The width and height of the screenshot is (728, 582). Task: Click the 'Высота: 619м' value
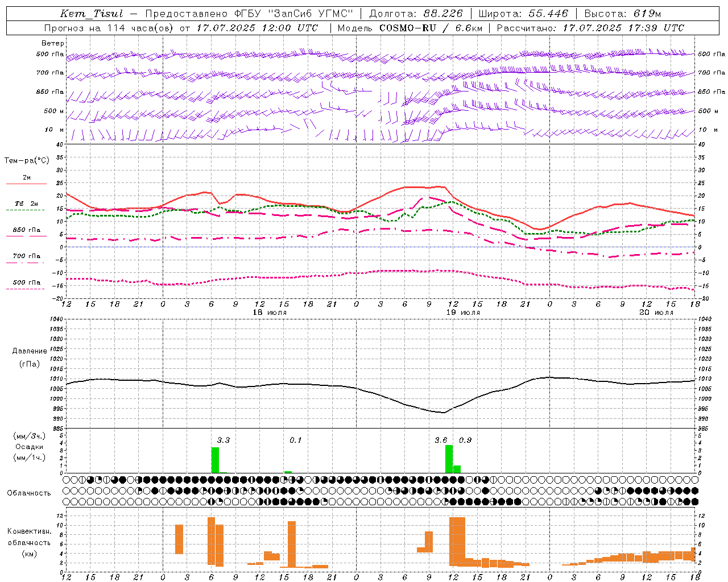(623, 14)
